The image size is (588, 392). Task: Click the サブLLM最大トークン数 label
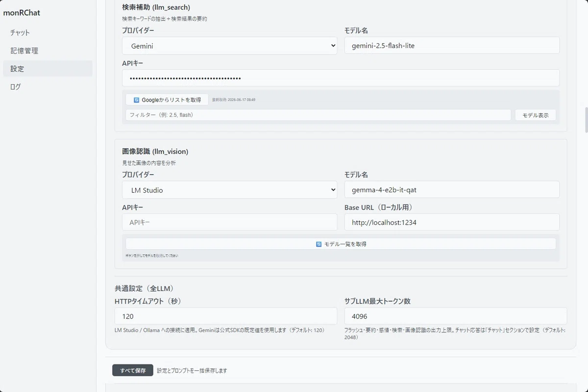coord(377,301)
